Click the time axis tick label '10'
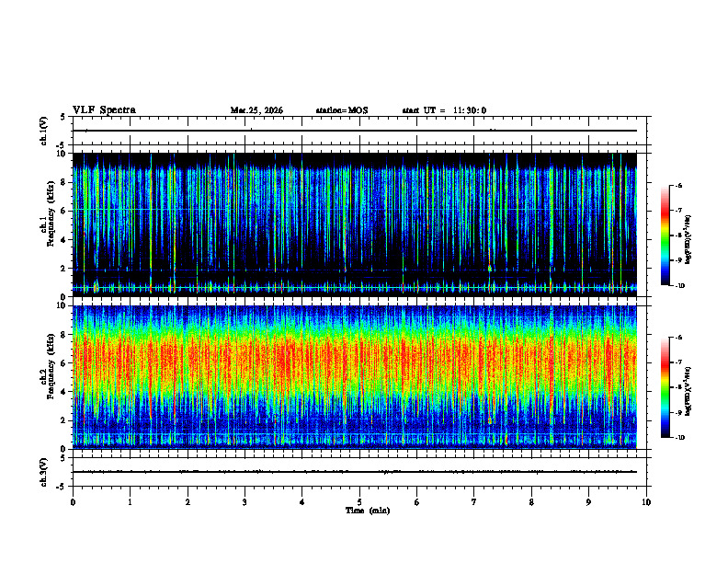This screenshot has width=728, height=563. coord(646,502)
